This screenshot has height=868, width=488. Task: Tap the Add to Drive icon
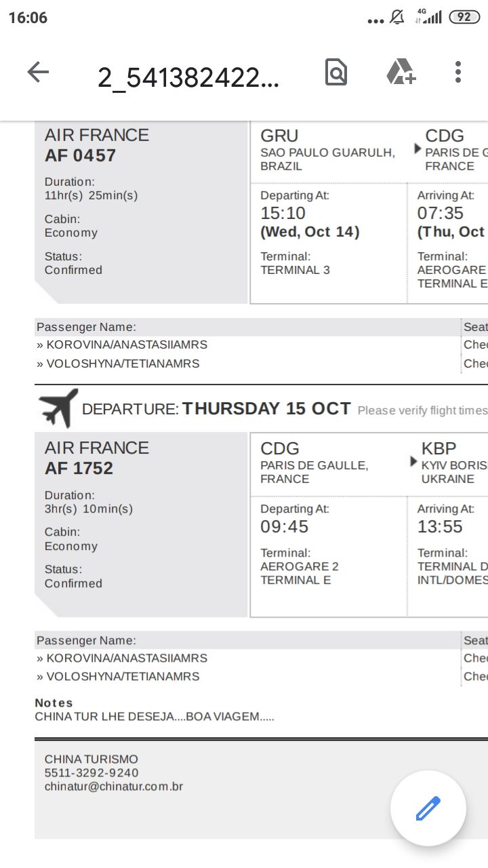pos(401,72)
